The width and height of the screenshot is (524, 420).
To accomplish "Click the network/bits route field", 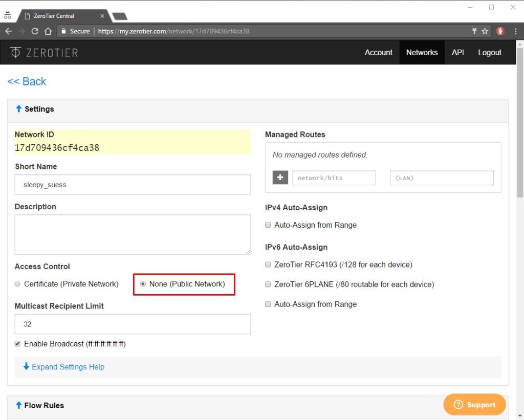I will (x=334, y=178).
